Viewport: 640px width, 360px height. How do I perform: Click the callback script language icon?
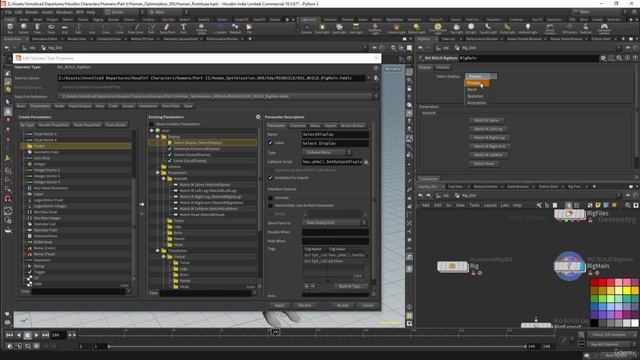pos(366,162)
